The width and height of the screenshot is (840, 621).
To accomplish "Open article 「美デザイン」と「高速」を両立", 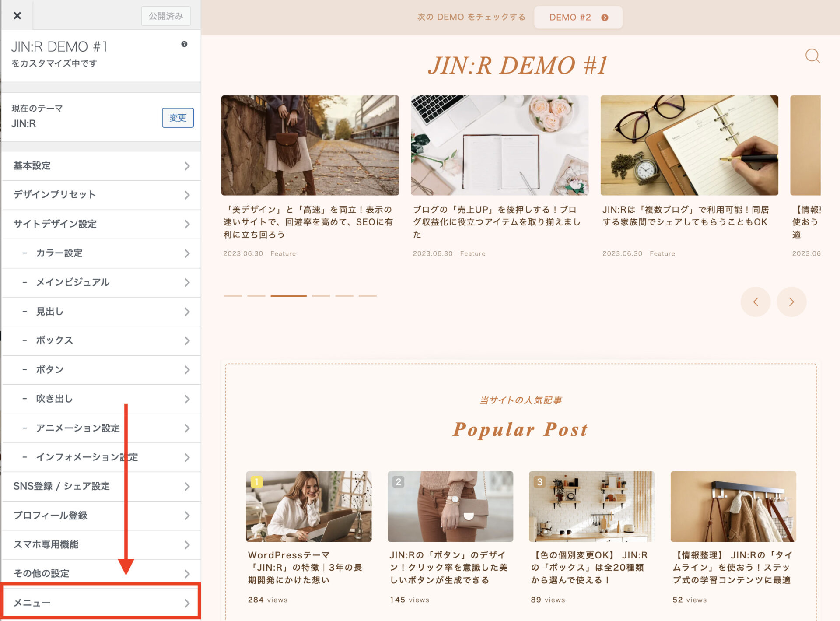I will pyautogui.click(x=308, y=222).
